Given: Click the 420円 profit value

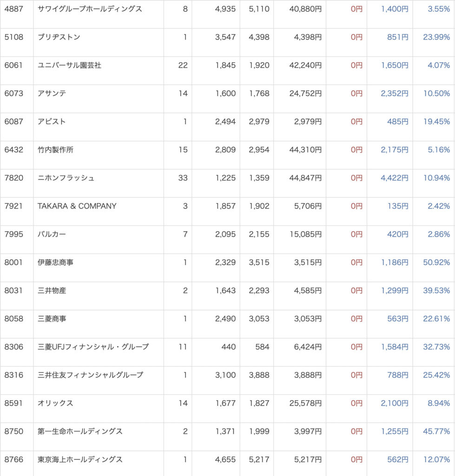Looking at the screenshot, I should (x=398, y=234).
